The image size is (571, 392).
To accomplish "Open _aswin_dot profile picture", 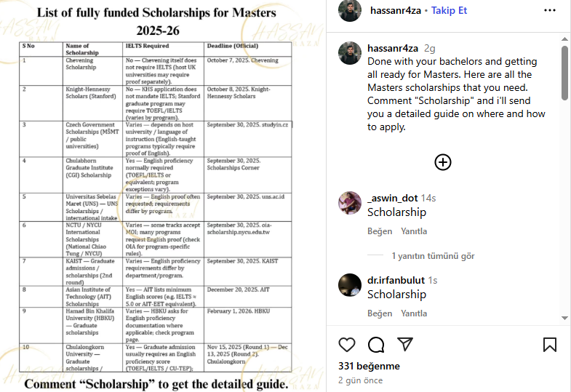I will [x=350, y=203].
